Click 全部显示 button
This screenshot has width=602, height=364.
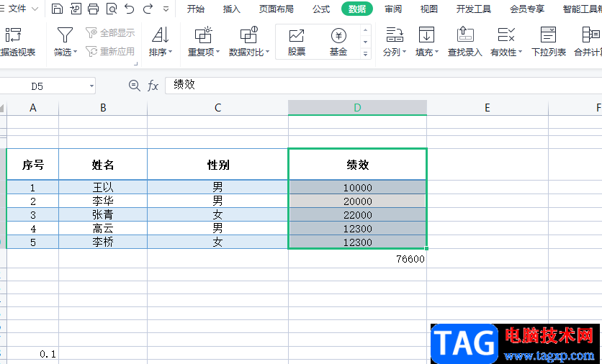coord(111,33)
